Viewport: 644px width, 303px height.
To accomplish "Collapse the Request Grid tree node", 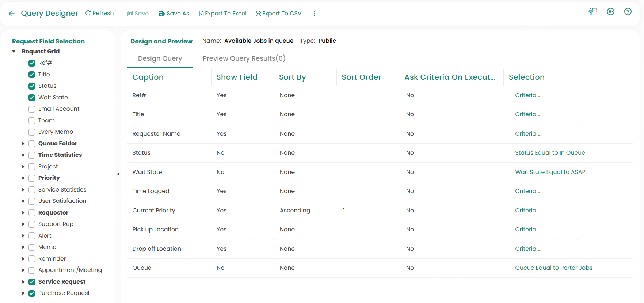I will click(14, 52).
